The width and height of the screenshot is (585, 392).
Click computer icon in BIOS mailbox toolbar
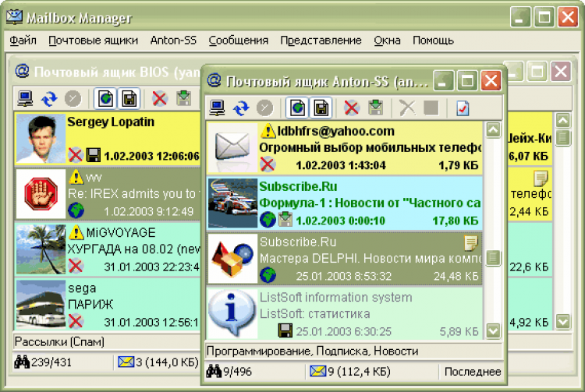point(25,99)
